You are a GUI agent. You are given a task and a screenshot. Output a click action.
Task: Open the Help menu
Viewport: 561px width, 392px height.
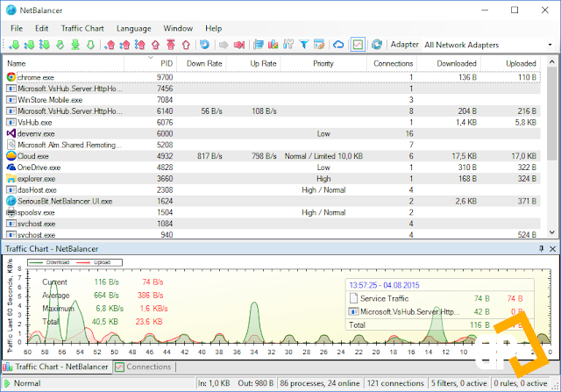pos(214,28)
